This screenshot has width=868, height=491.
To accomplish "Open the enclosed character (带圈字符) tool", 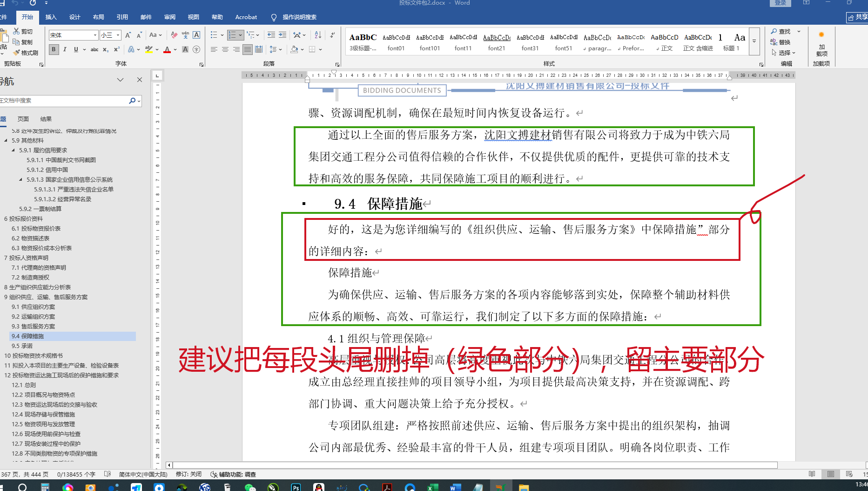I will [196, 49].
